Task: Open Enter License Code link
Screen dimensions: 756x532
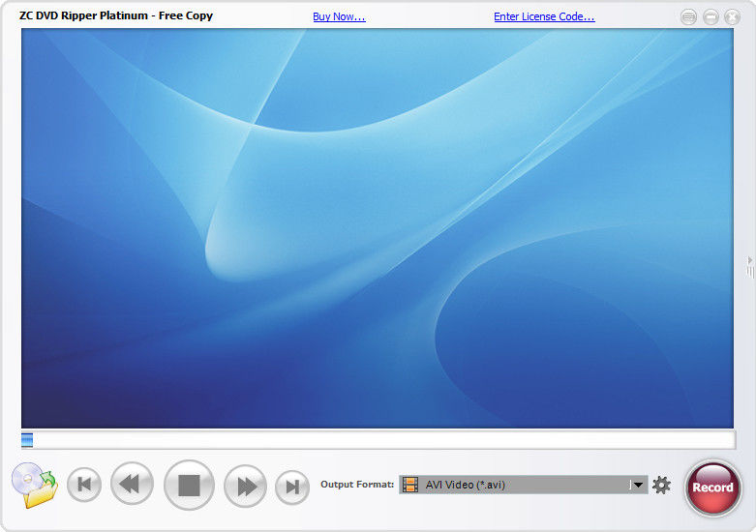Action: (x=544, y=16)
